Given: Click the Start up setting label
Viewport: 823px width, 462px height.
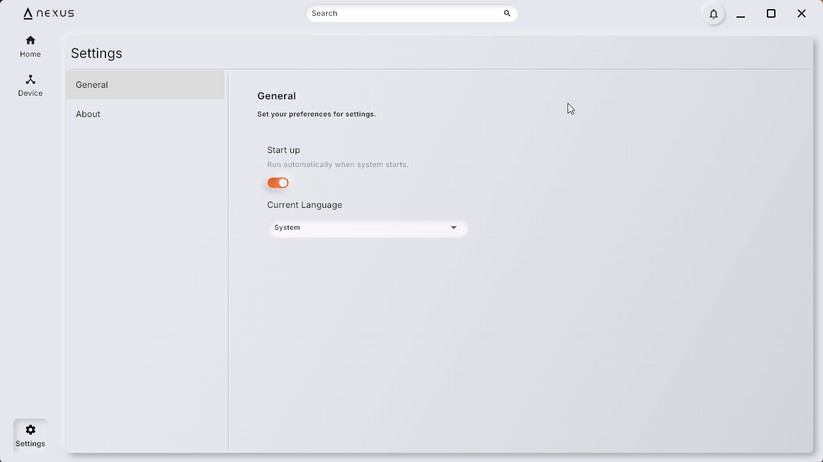Looking at the screenshot, I should click(283, 150).
